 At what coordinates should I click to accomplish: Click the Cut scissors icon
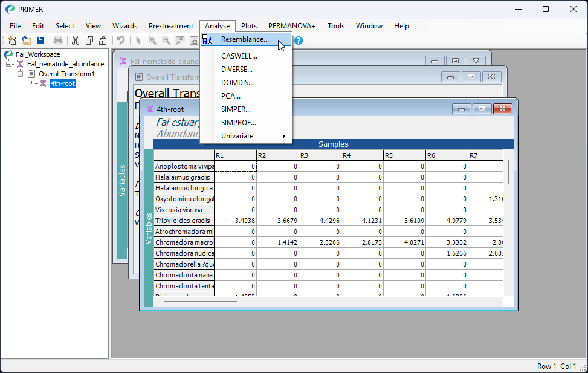coord(76,41)
